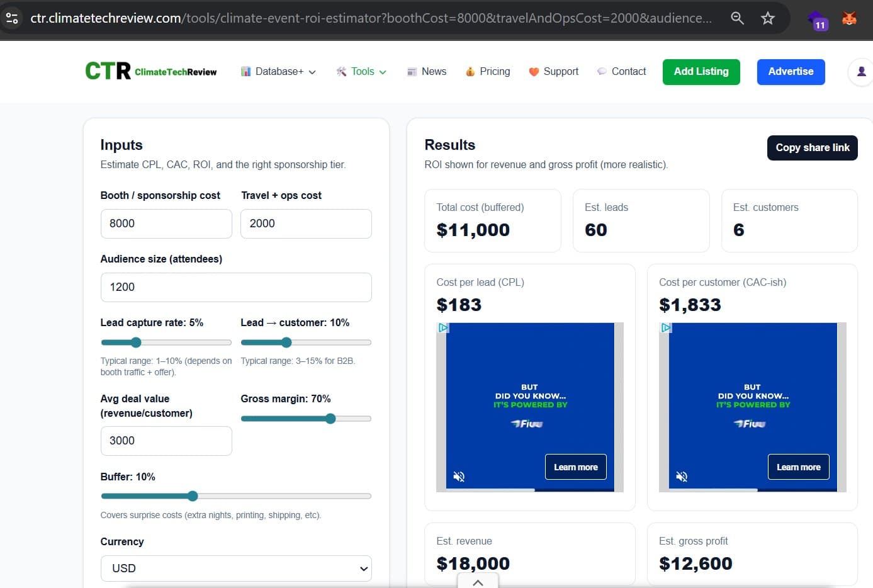Unmute the ad under Cost per lead
This screenshot has height=588, width=873.
[459, 477]
